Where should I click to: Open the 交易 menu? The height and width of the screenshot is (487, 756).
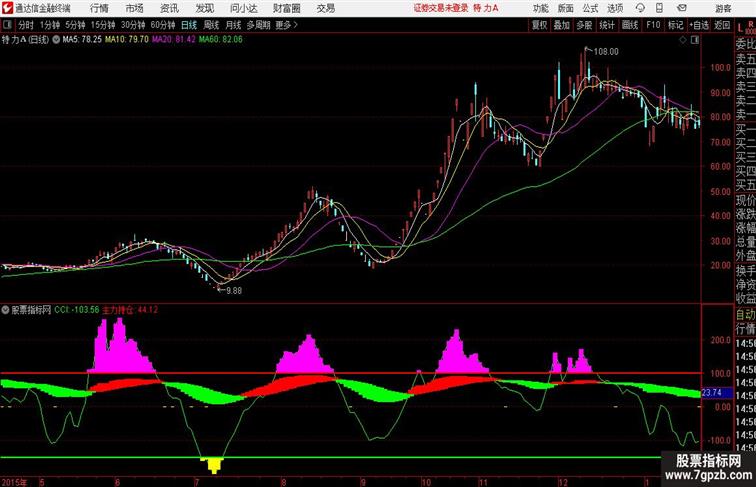coord(325,8)
